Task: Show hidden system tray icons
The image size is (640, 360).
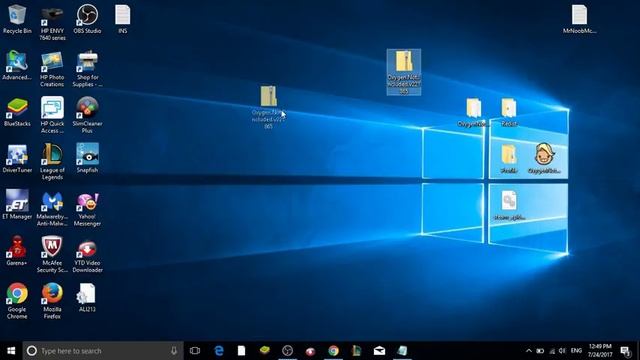Action: click(x=529, y=351)
